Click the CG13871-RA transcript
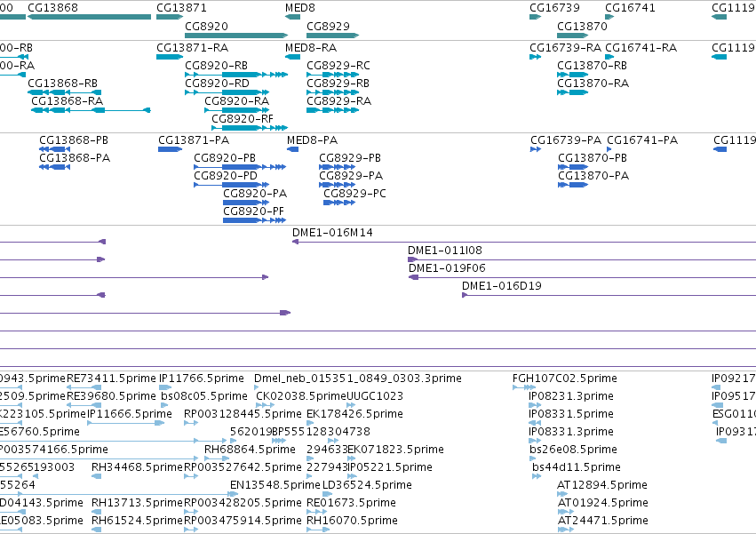 point(169,57)
